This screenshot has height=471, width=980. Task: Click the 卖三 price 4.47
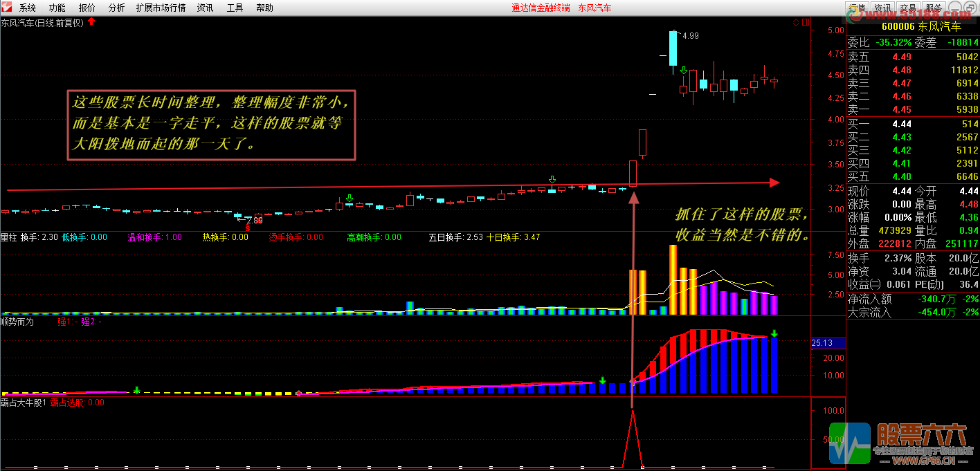click(902, 83)
